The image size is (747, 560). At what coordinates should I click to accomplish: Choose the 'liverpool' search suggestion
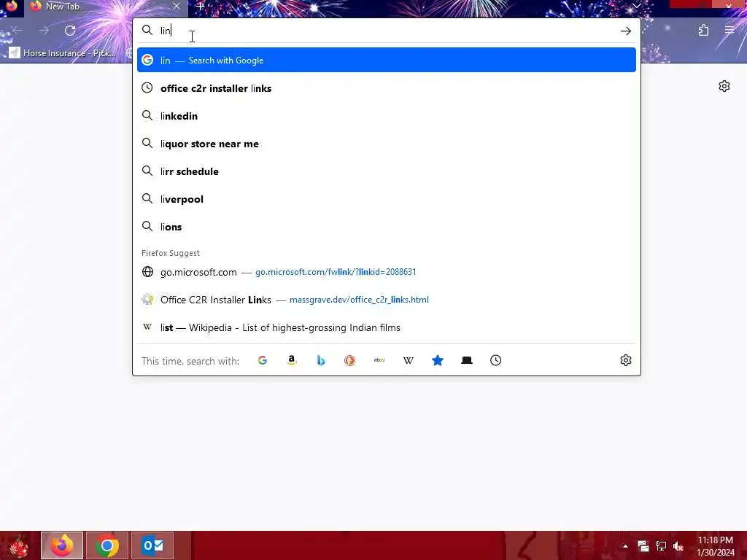387,198
